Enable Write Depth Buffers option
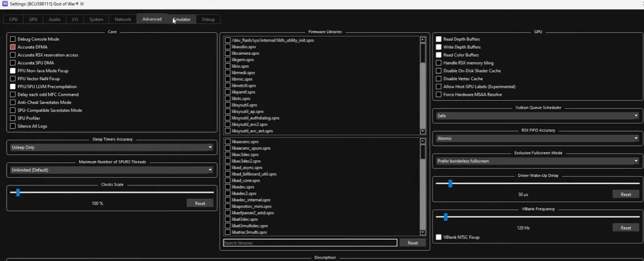 [x=439, y=47]
